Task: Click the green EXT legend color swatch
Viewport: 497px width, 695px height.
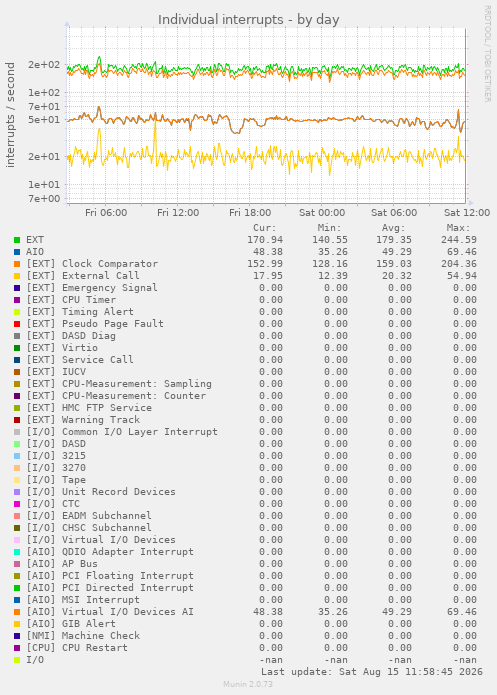Action: pyautogui.click(x=17, y=240)
